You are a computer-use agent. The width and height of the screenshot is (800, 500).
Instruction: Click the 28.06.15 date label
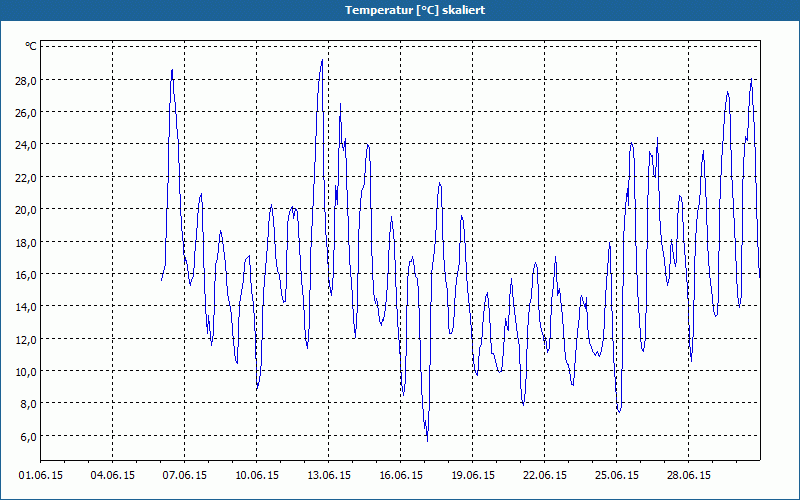tap(688, 476)
